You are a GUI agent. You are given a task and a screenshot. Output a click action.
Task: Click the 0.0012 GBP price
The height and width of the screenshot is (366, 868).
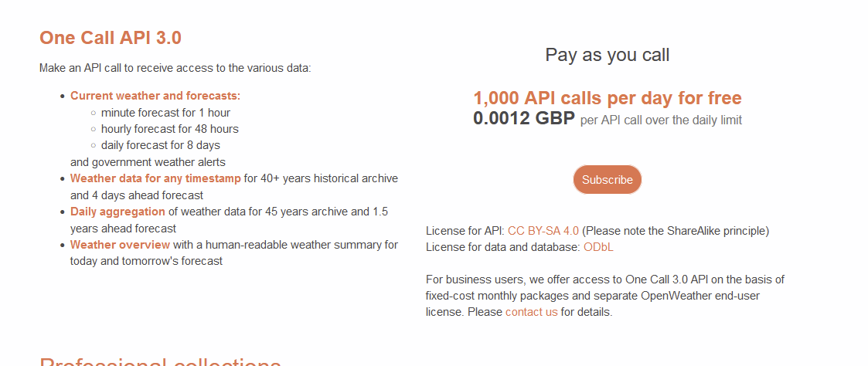[523, 119]
